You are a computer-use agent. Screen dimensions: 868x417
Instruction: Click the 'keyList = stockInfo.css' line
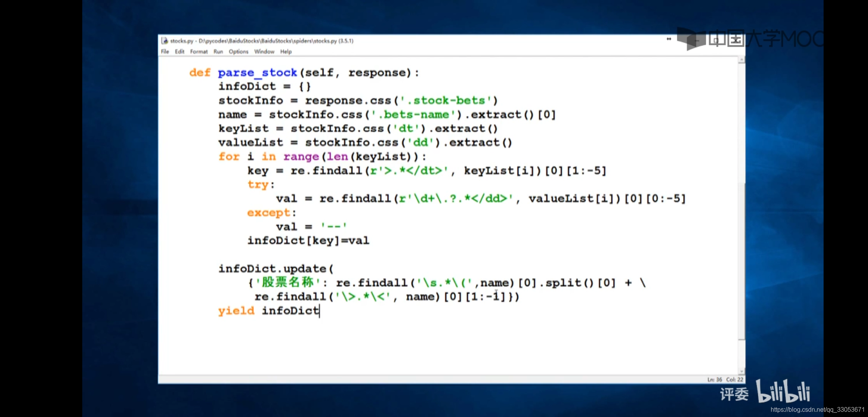pos(358,129)
